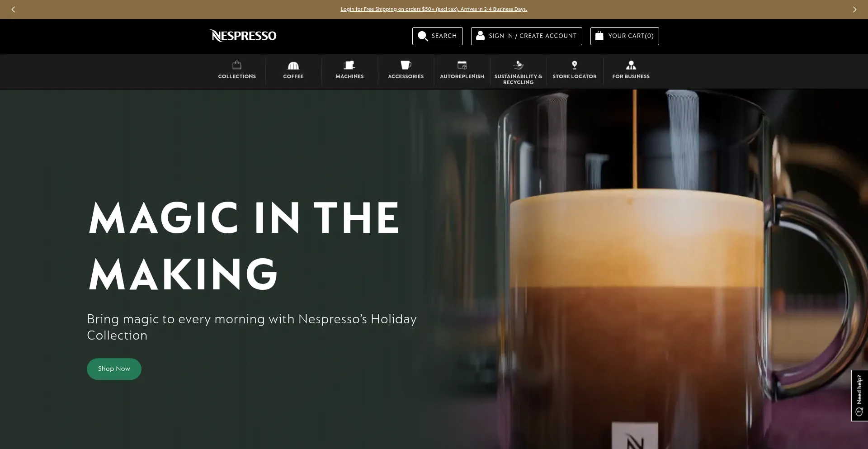Click the Holiday Collection subtitle text
The height and width of the screenshot is (449, 868).
pos(251,327)
